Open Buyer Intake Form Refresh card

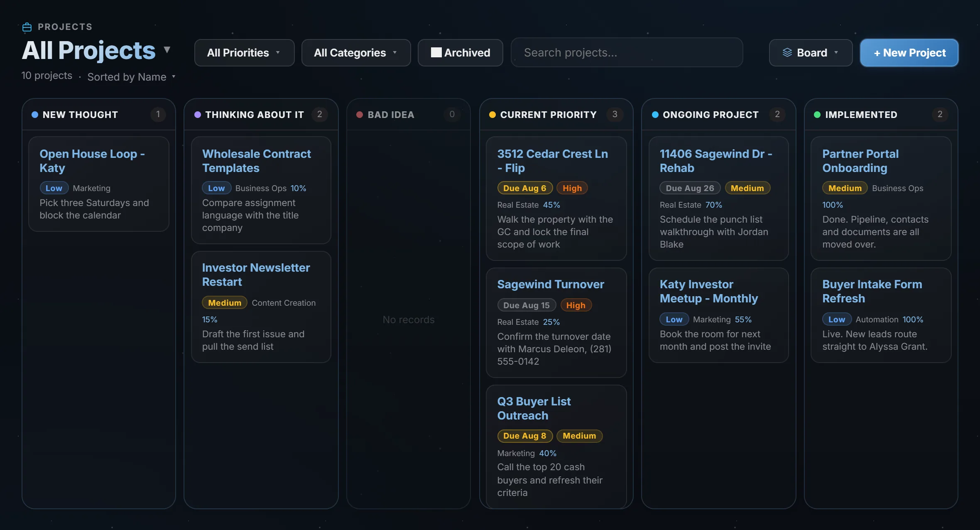[x=881, y=315]
